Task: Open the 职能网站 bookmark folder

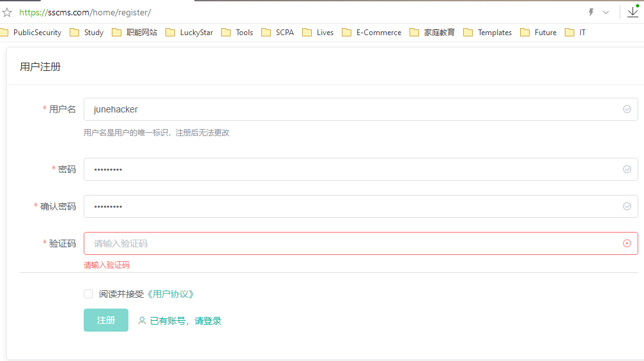Action: click(135, 33)
